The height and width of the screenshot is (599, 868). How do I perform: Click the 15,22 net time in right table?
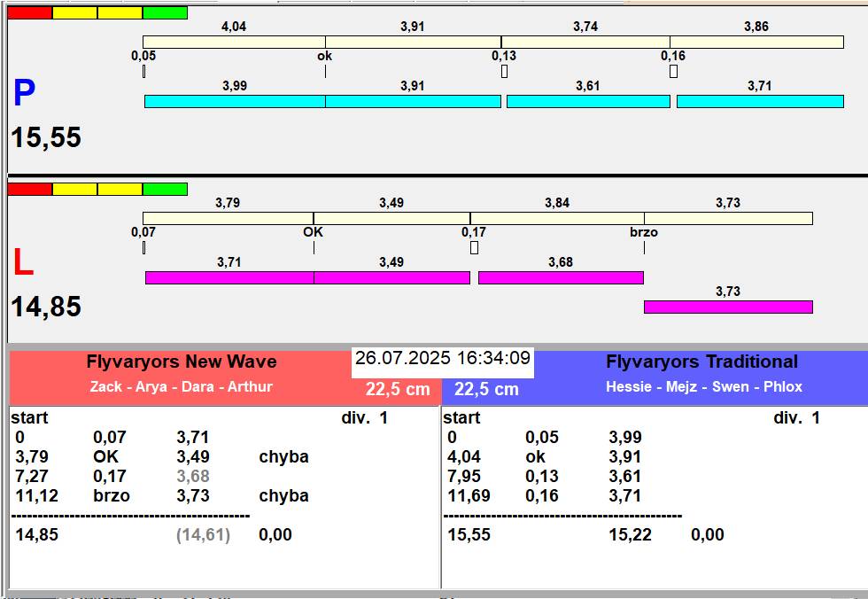630,535
